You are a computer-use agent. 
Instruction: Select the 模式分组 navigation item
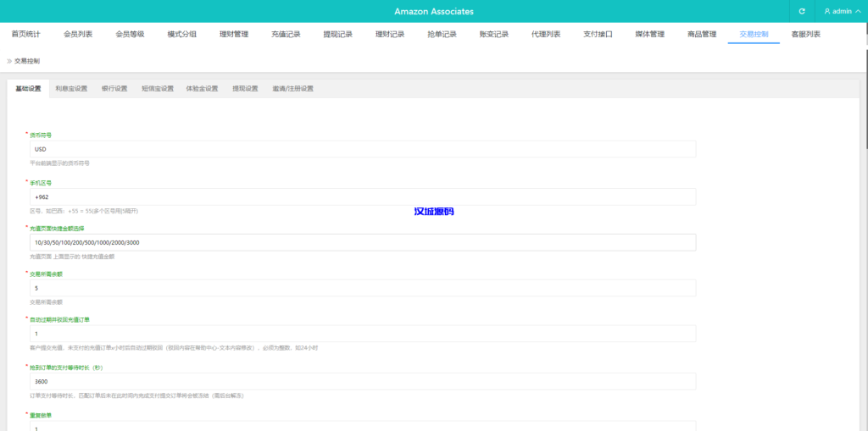click(182, 35)
